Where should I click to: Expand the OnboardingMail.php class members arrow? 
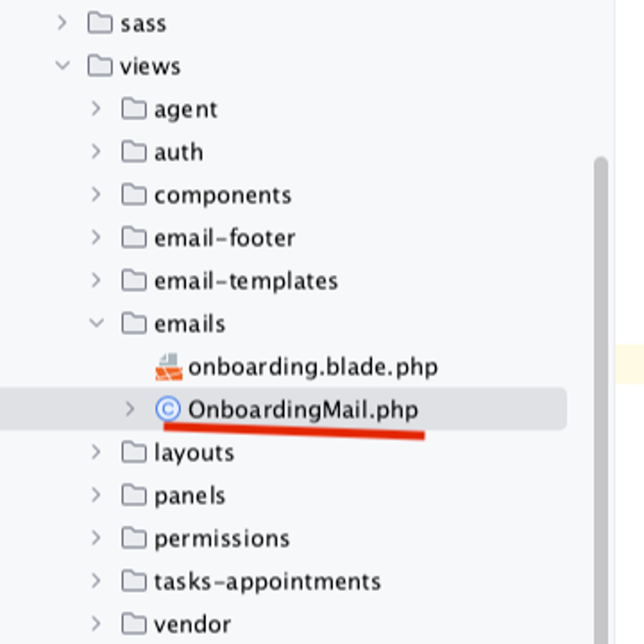pyautogui.click(x=130, y=409)
